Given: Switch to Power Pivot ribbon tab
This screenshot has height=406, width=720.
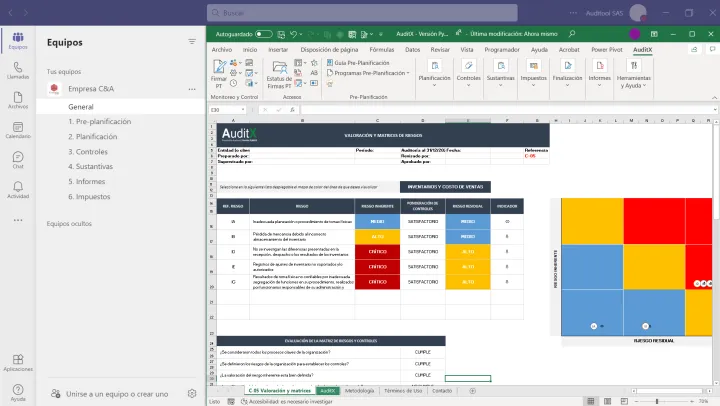Looking at the screenshot, I should pos(607,50).
